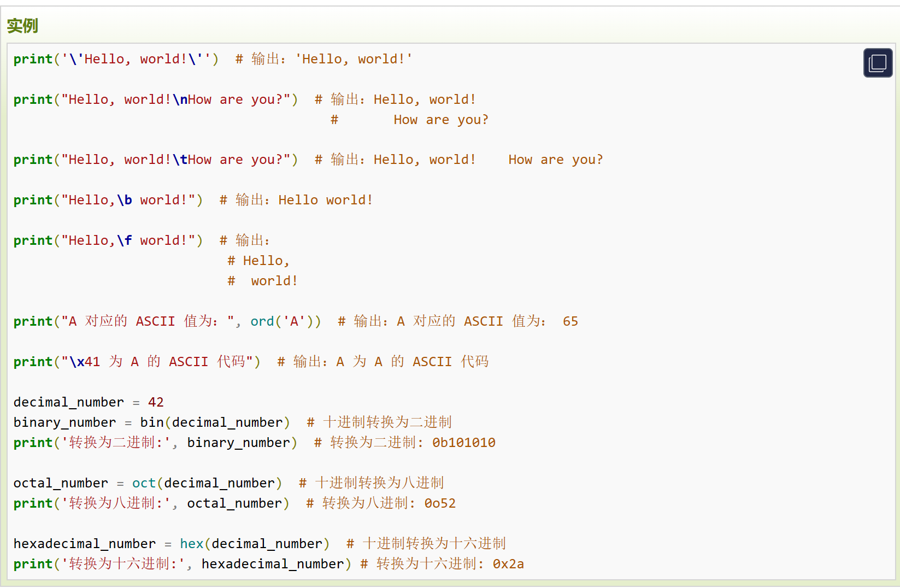The width and height of the screenshot is (900, 588).
Task: Click the output value 0o52
Action: click(x=440, y=503)
